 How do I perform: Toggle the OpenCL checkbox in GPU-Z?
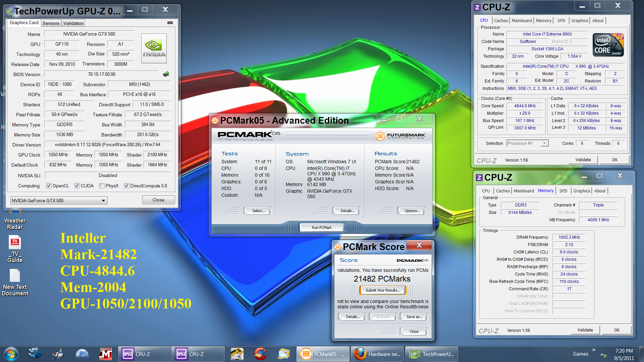tap(49, 186)
